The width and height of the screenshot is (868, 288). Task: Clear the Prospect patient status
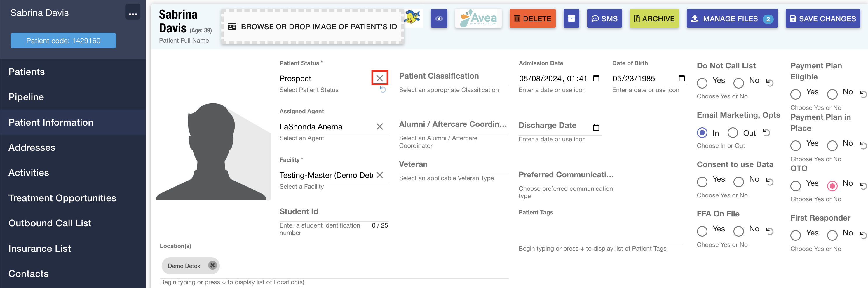(x=379, y=78)
